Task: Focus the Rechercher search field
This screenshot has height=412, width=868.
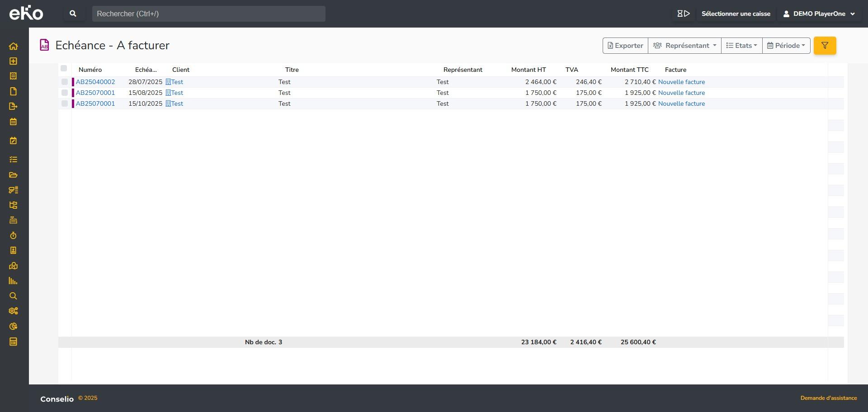Action: tap(208, 14)
